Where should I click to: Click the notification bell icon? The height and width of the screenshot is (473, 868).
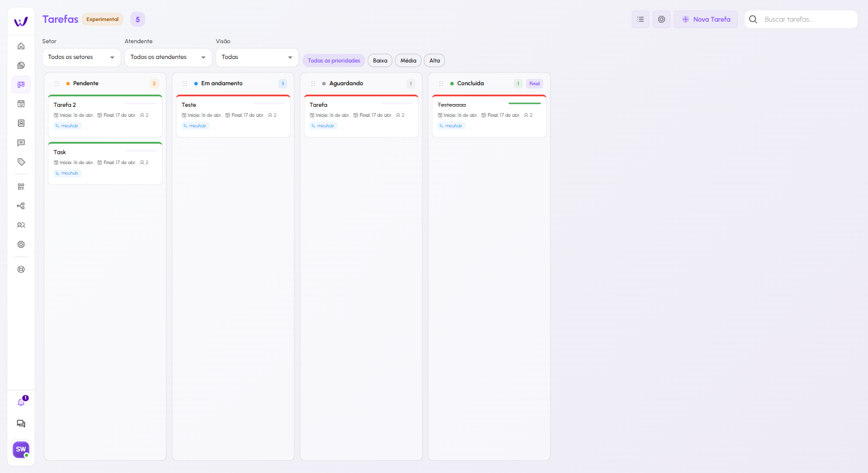click(21, 402)
